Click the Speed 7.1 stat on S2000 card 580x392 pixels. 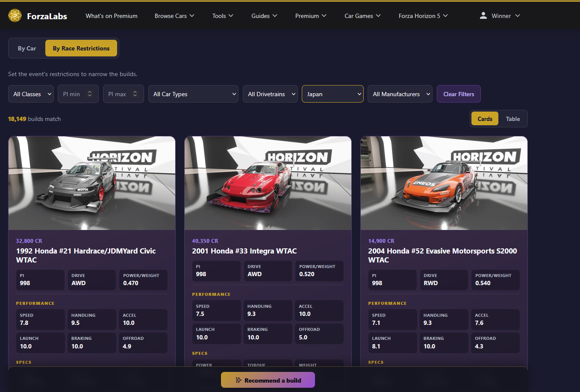pyautogui.click(x=392, y=319)
